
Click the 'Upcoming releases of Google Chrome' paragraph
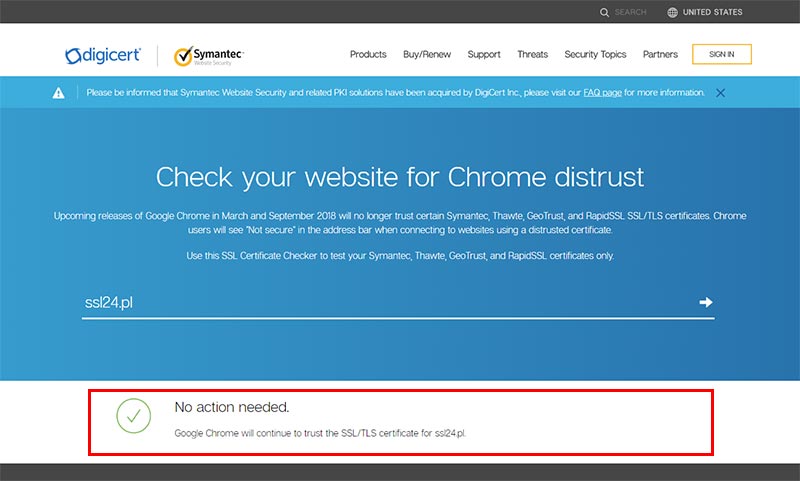(x=400, y=223)
